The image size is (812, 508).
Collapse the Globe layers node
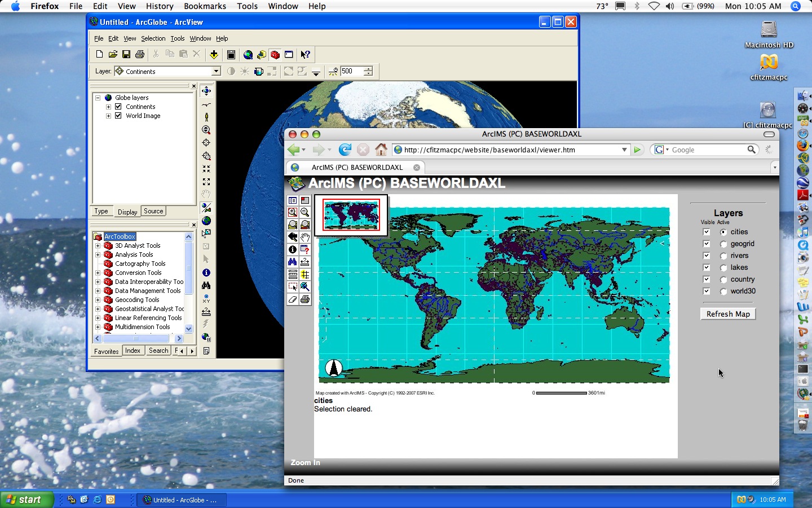pos(98,98)
